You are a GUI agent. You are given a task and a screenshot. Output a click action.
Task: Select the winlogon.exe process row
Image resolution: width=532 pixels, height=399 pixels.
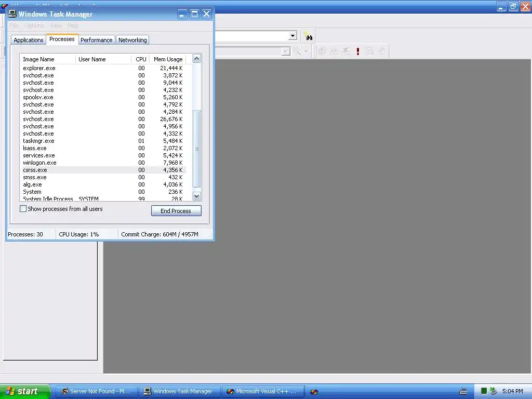click(x=103, y=163)
